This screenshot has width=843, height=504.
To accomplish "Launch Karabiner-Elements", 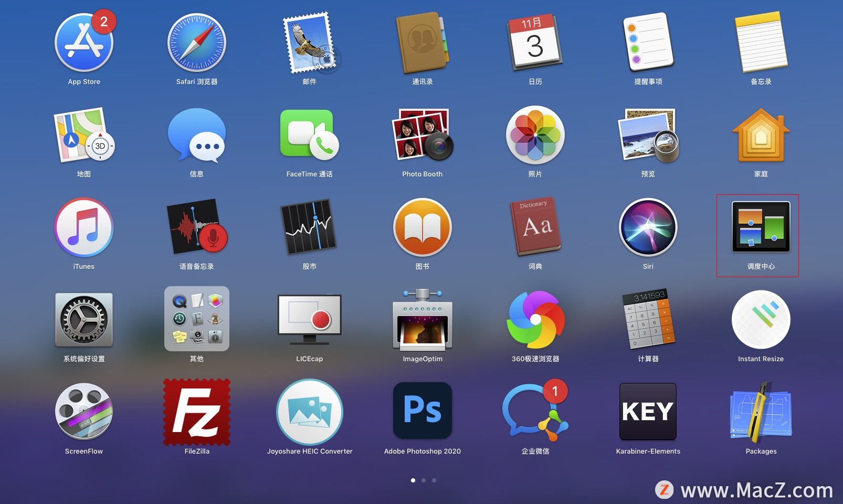I will [x=648, y=411].
